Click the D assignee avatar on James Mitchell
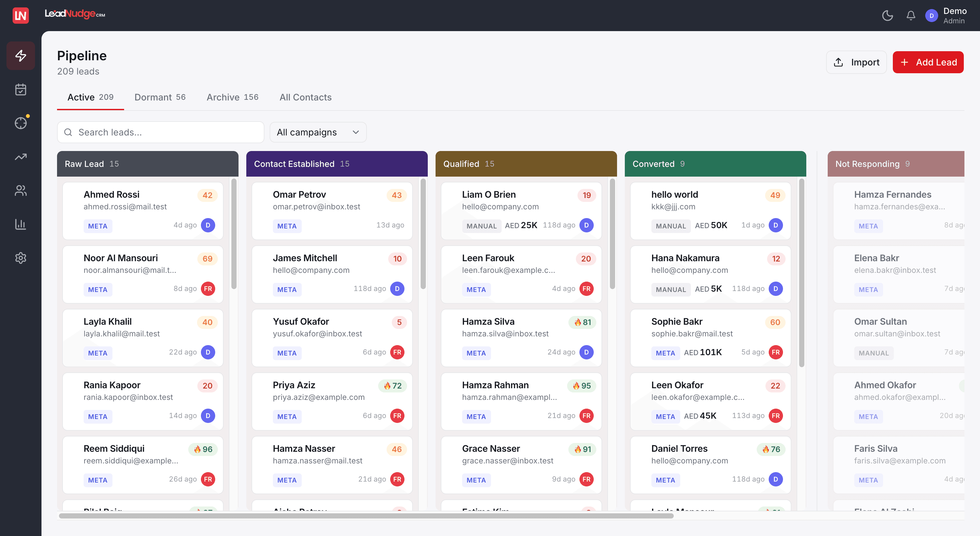980x536 pixels. point(397,289)
